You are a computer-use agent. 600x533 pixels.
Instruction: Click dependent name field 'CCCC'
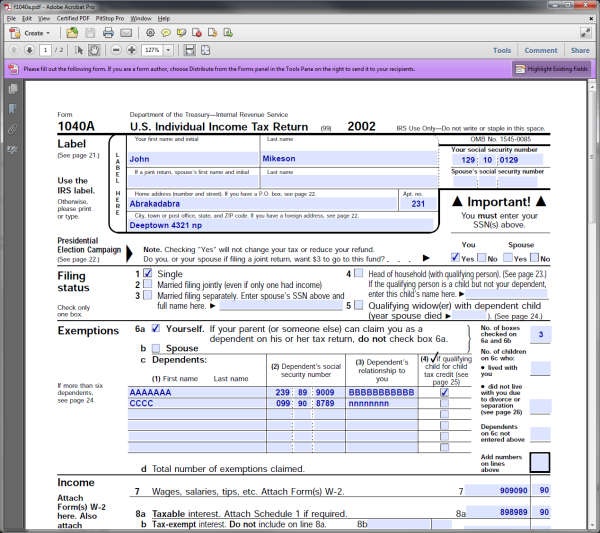click(197, 403)
